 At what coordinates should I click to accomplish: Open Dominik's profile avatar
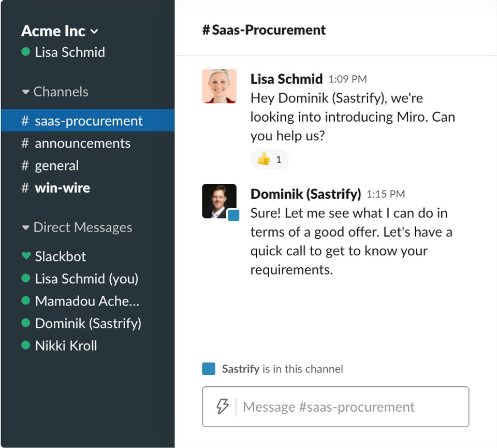[x=218, y=200]
